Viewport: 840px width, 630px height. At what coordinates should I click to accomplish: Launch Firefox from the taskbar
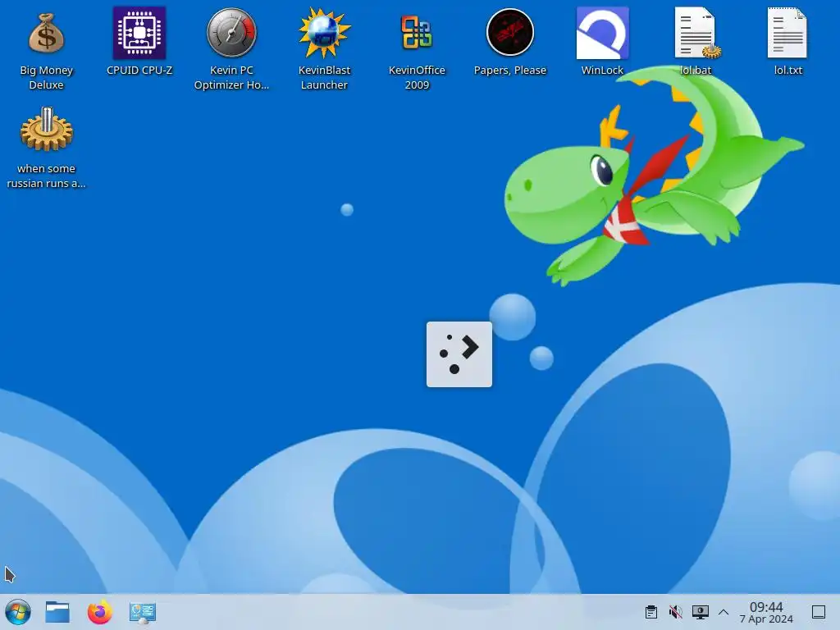coord(99,612)
